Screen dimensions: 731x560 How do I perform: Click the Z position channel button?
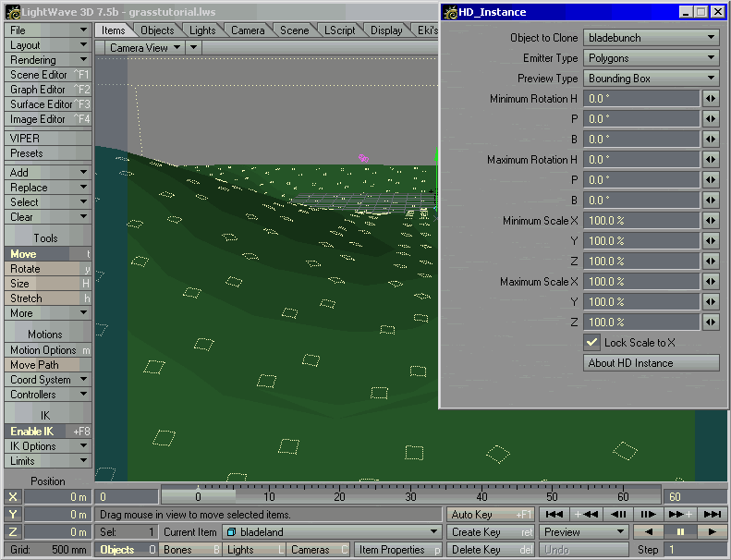pos(13,531)
